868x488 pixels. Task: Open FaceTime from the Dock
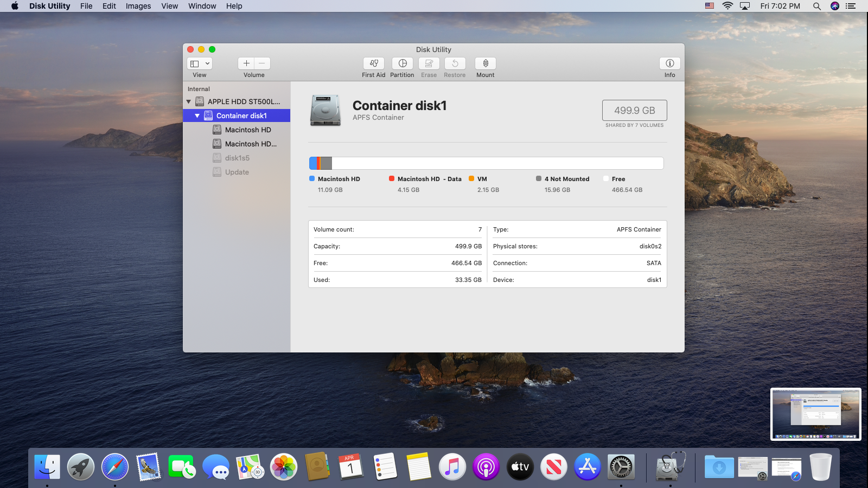pos(182,466)
